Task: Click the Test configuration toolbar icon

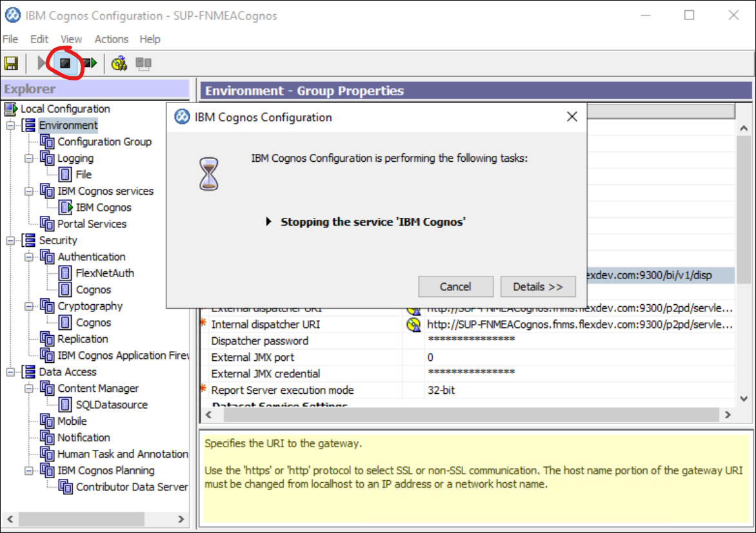Action: pyautogui.click(x=119, y=63)
